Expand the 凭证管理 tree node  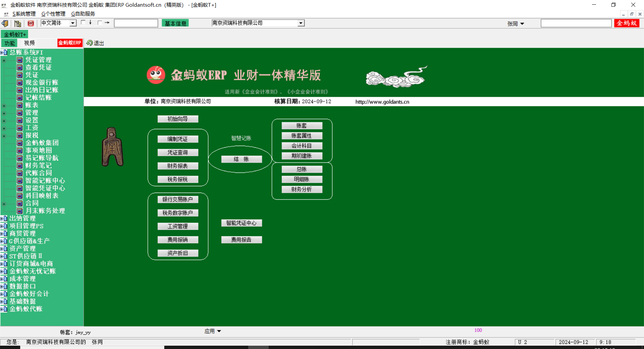click(x=4, y=60)
